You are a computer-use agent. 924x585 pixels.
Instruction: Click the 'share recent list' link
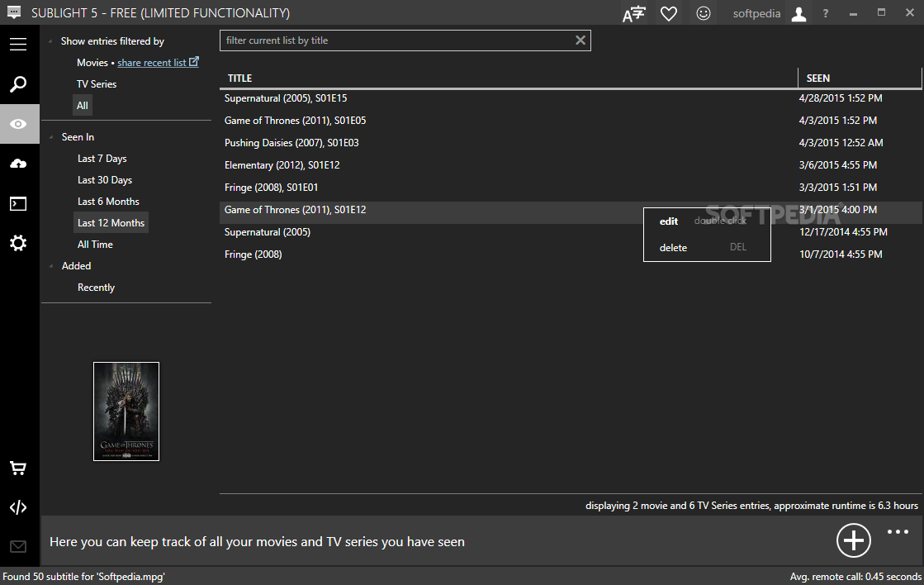coord(151,63)
